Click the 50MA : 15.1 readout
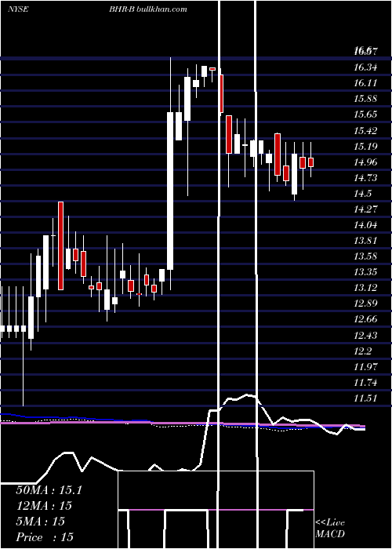This screenshot has width=392, height=549. click(x=49, y=490)
